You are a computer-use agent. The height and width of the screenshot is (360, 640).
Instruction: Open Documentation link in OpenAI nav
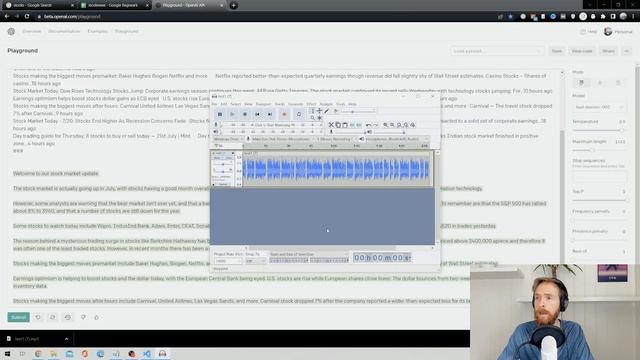tap(64, 31)
